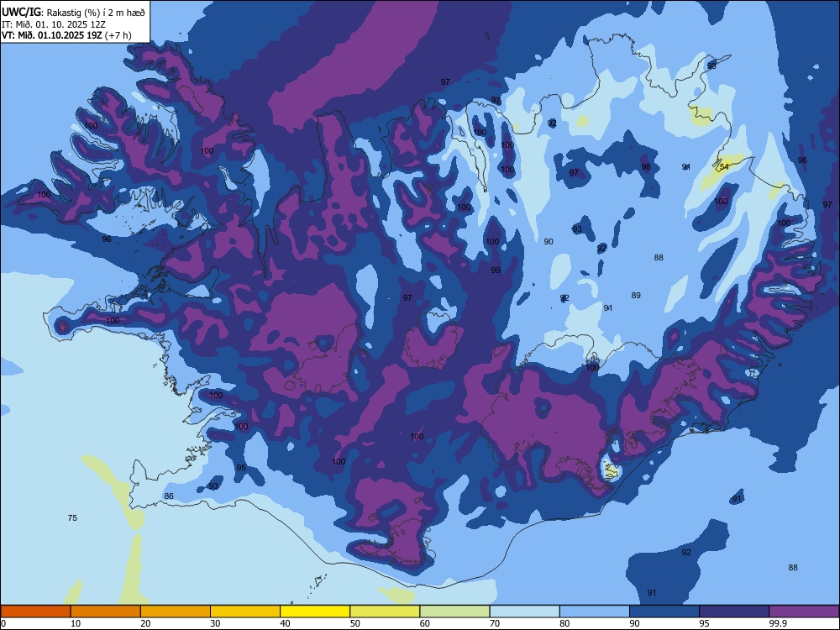The height and width of the screenshot is (630, 840).
Task: Click the init time line 'IT: Mið. 01. 10. 2025 12Z'
Action: pyautogui.click(x=52, y=24)
